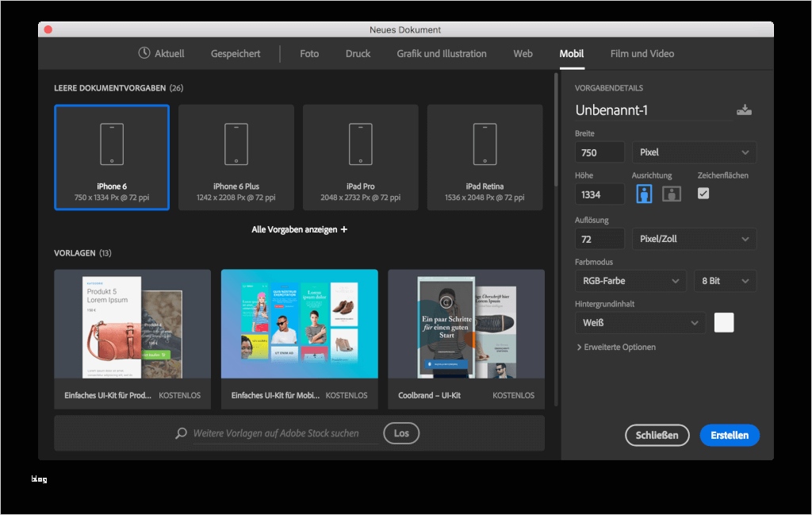Open the Einfaches UI-Kit für Prod... template thumbnail
812x515 pixels.
(132, 324)
